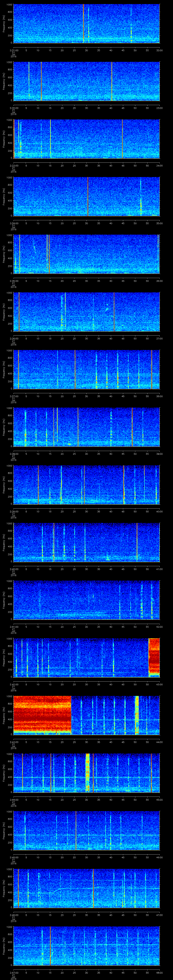Select the spectrogram panel starting at 2:38:00
173x980 pixels.
click(86, 427)
